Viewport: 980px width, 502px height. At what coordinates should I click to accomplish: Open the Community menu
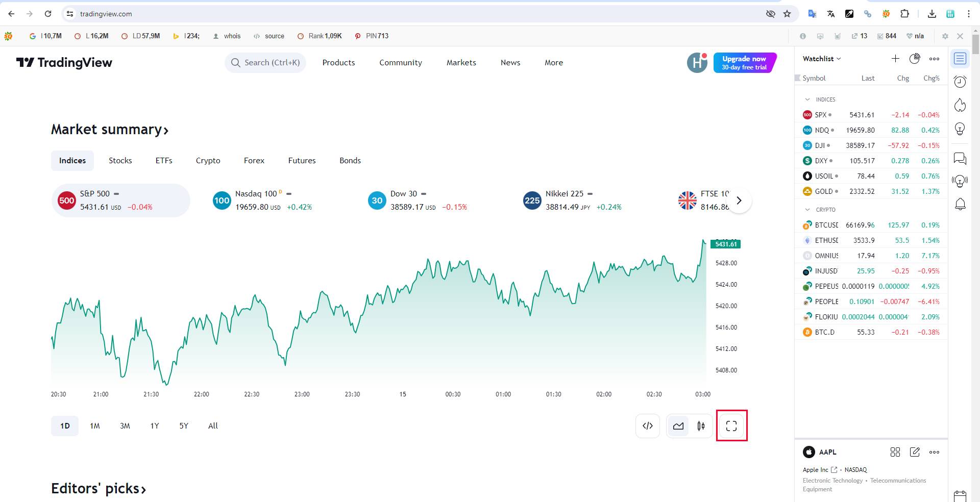coord(401,63)
